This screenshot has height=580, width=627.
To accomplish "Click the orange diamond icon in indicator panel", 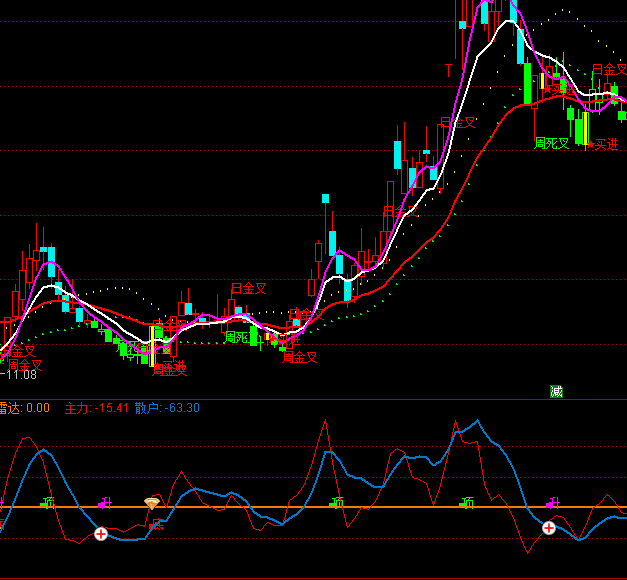I will (152, 503).
